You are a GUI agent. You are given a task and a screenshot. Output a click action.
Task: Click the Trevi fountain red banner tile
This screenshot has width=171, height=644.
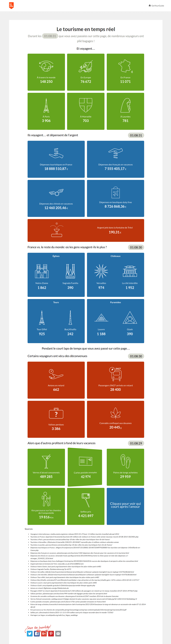tap(86, 230)
